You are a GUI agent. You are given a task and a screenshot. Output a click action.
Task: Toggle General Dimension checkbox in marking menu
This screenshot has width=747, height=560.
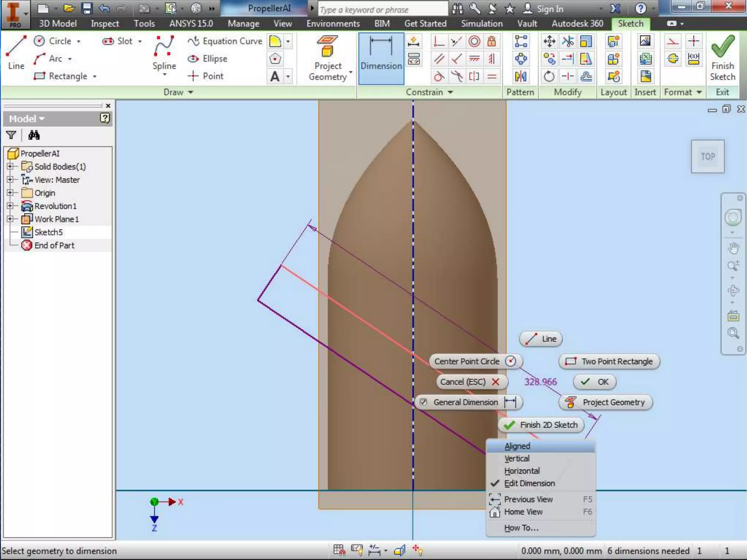(423, 402)
